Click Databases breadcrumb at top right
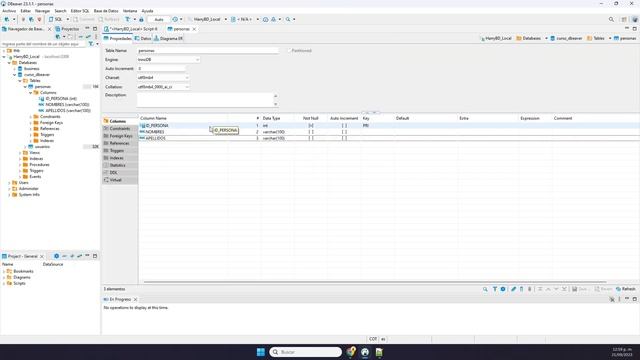The image size is (640, 360). pyautogui.click(x=529, y=38)
